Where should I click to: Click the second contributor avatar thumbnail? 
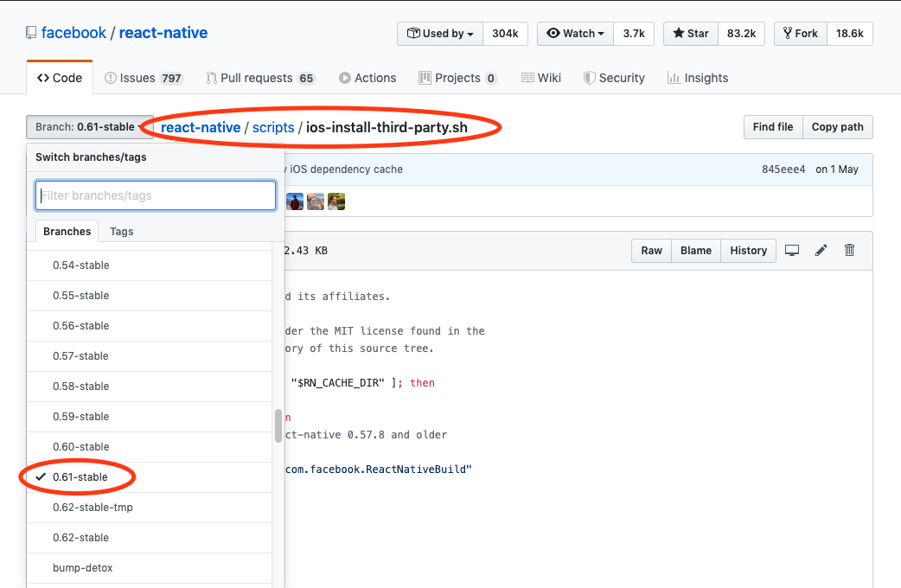click(x=316, y=201)
